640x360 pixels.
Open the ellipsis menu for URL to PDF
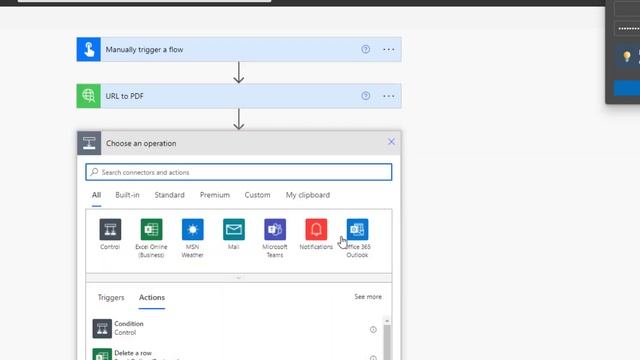pyautogui.click(x=389, y=96)
